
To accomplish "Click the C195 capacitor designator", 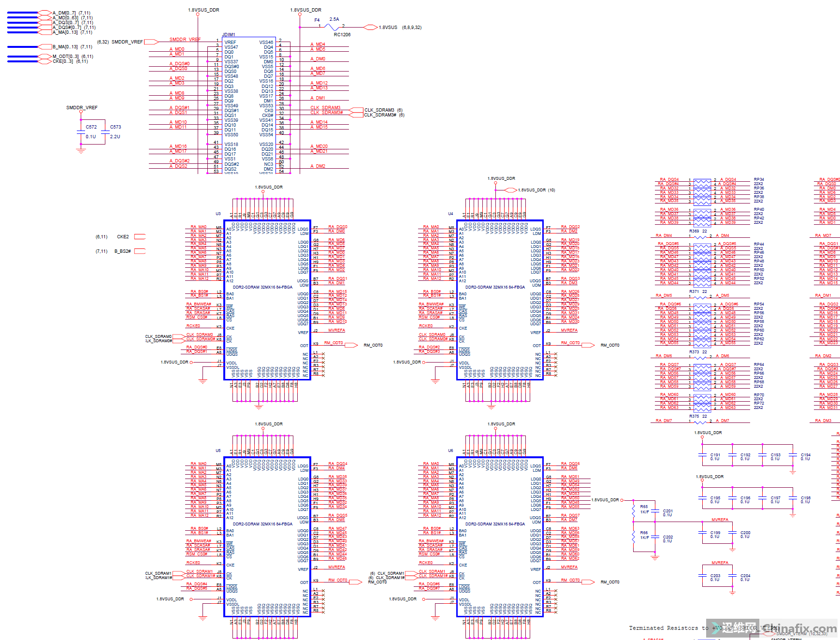I will point(715,498).
